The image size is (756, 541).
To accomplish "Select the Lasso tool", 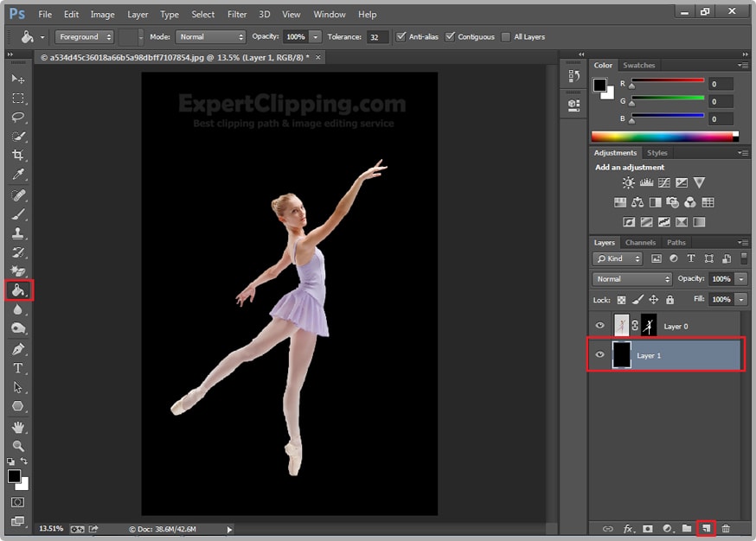I will 18,117.
